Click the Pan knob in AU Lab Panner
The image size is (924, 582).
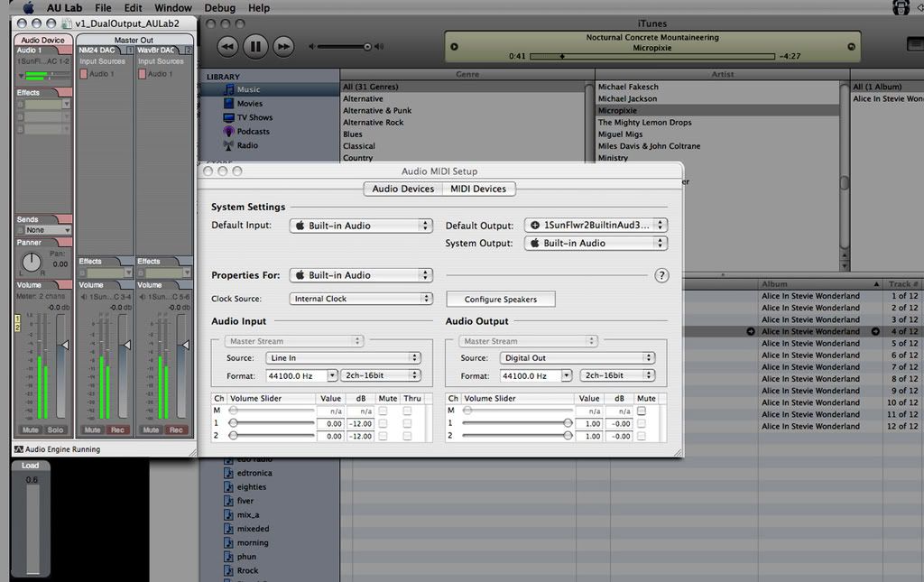[32, 263]
